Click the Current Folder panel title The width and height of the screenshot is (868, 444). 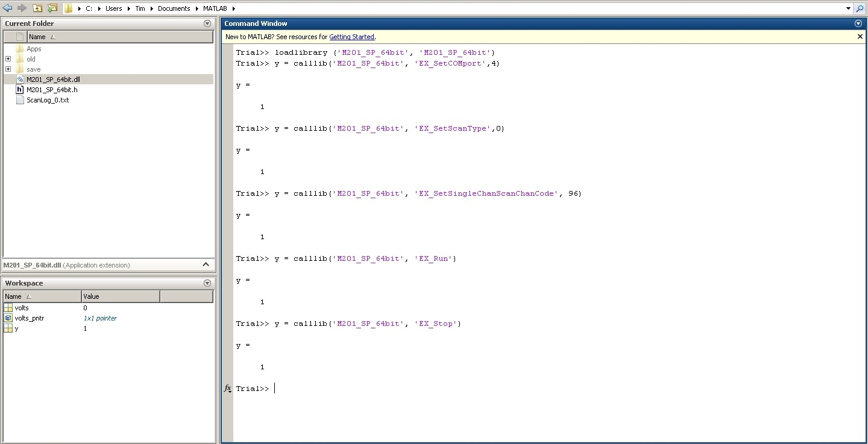30,23
